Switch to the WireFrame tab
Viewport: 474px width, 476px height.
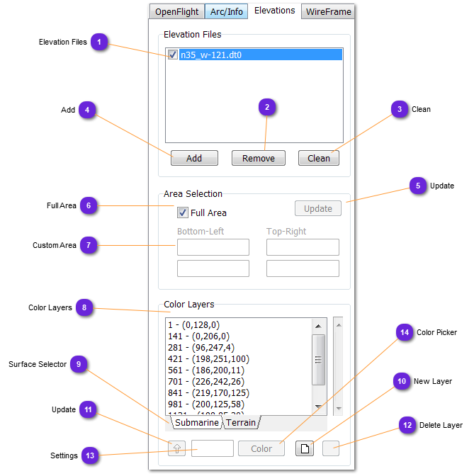click(x=328, y=12)
